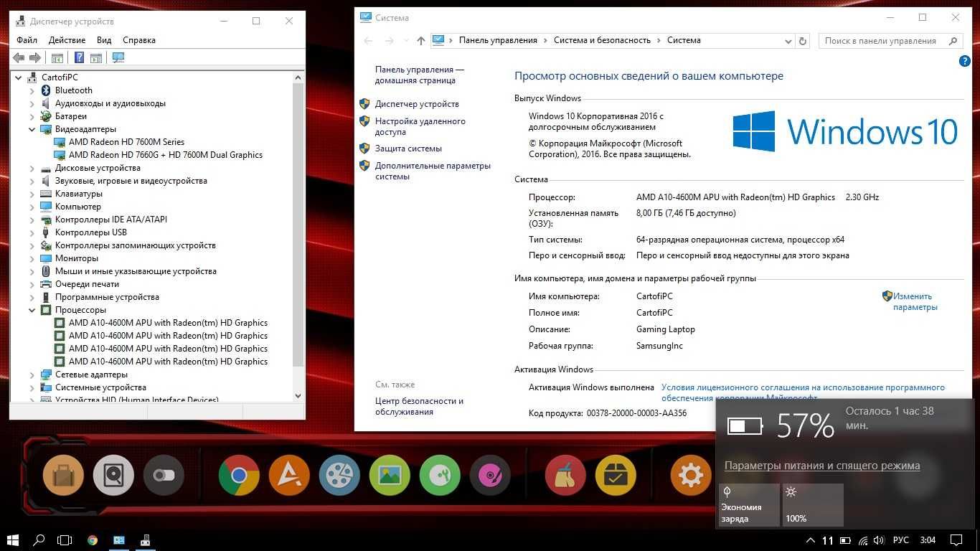980x551 pixels.
Task: Click the 3:04 taskbar clock
Action: click(x=928, y=540)
